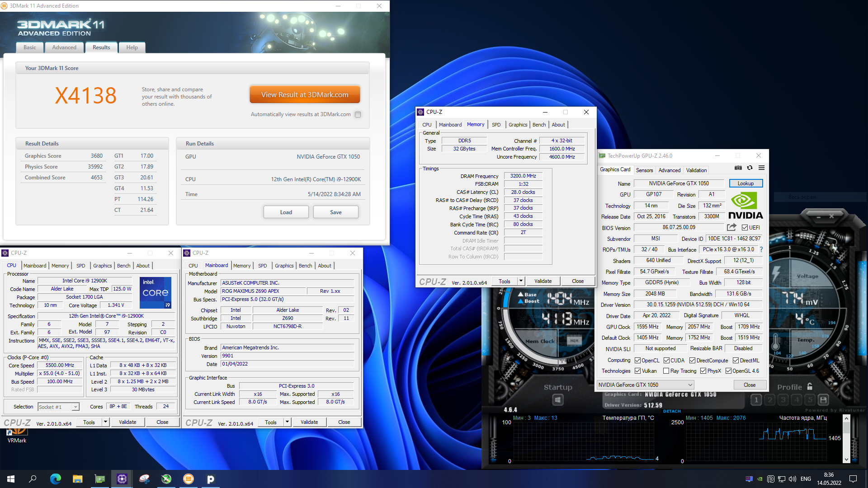
Task: Toggle the PhysX checkbox
Action: [703, 371]
